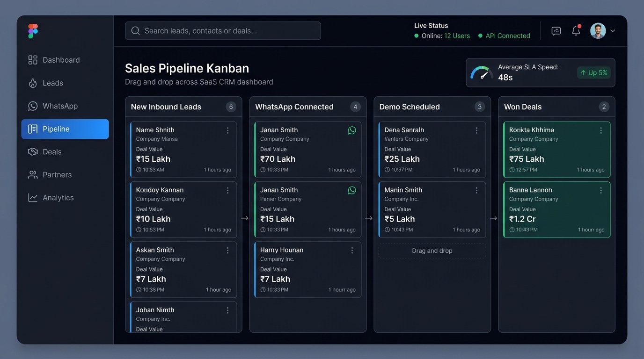This screenshot has width=644, height=359.
Task: Click the Average SLA Speed gauge
Action: [x=482, y=72]
